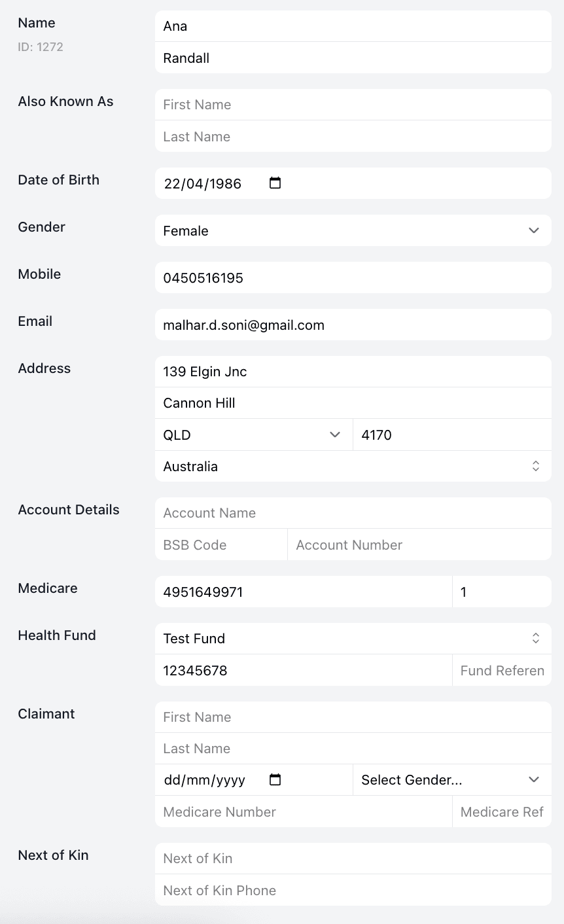This screenshot has width=564, height=924.
Task: Open the Australia country selector
Action: click(x=353, y=466)
